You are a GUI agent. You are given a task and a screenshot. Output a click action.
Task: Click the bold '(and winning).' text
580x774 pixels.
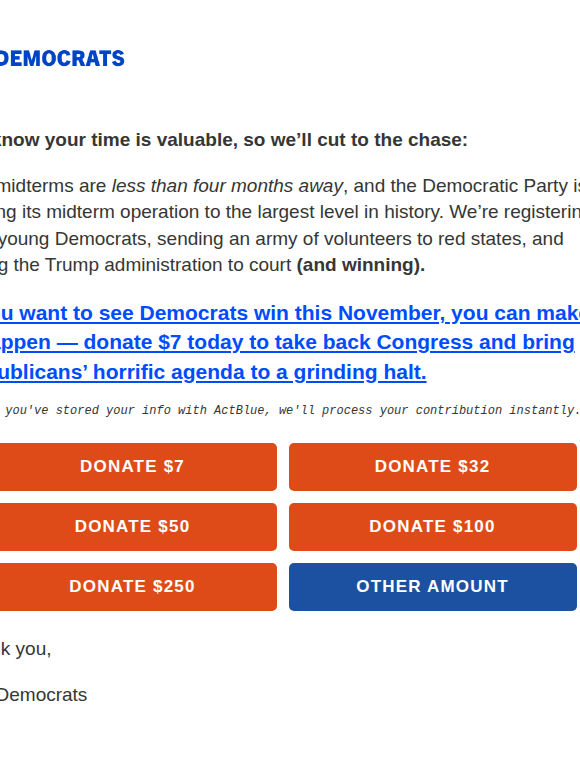(x=360, y=265)
